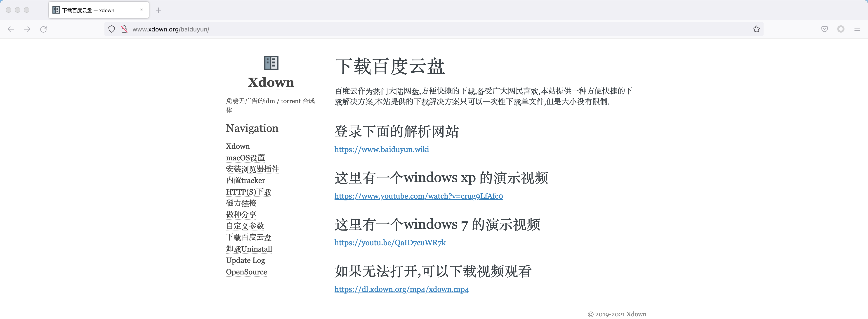The height and width of the screenshot is (319, 868).
Task: Click the Firefox account icon
Action: tap(841, 29)
